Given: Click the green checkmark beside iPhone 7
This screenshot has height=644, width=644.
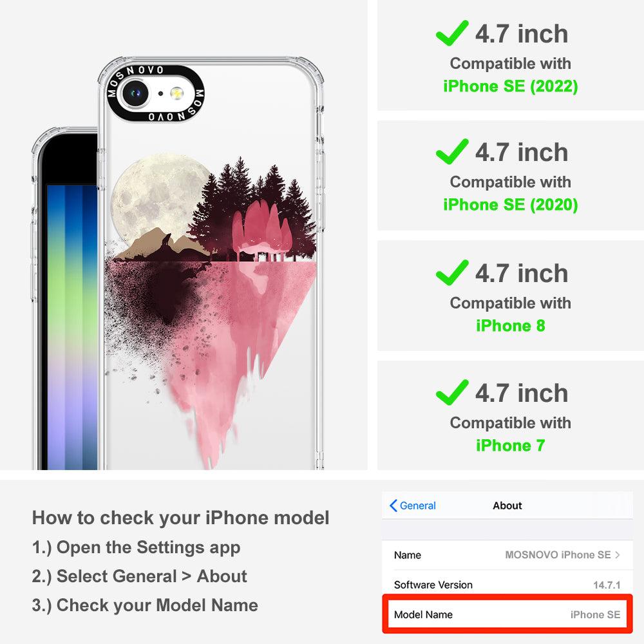Looking at the screenshot, I should pos(452,392).
